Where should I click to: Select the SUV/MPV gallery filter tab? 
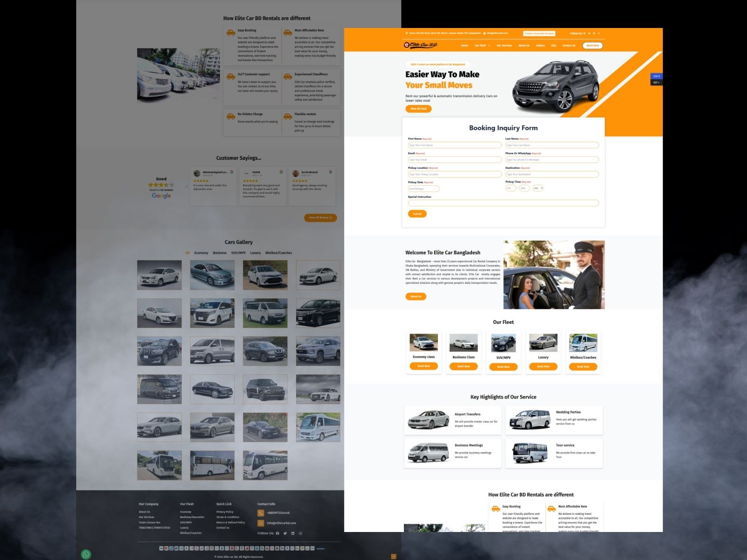238,253
